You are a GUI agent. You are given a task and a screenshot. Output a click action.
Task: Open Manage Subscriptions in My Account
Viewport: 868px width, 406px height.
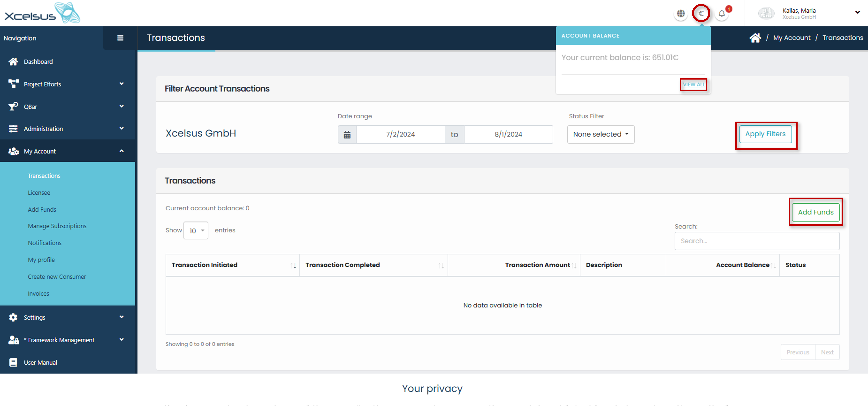point(57,226)
